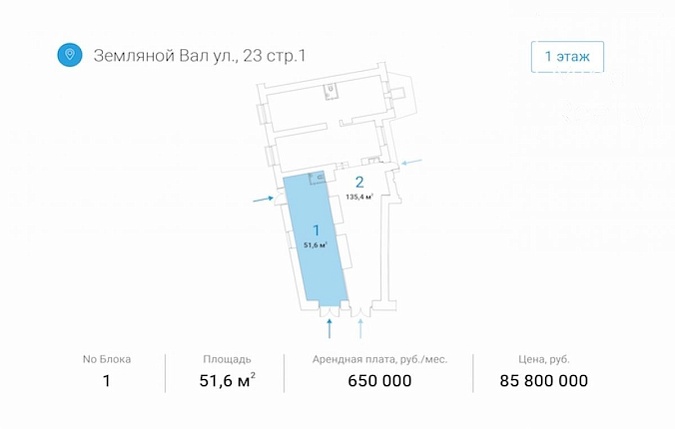
Task: Click the left side entrance arrow
Action: (263, 199)
